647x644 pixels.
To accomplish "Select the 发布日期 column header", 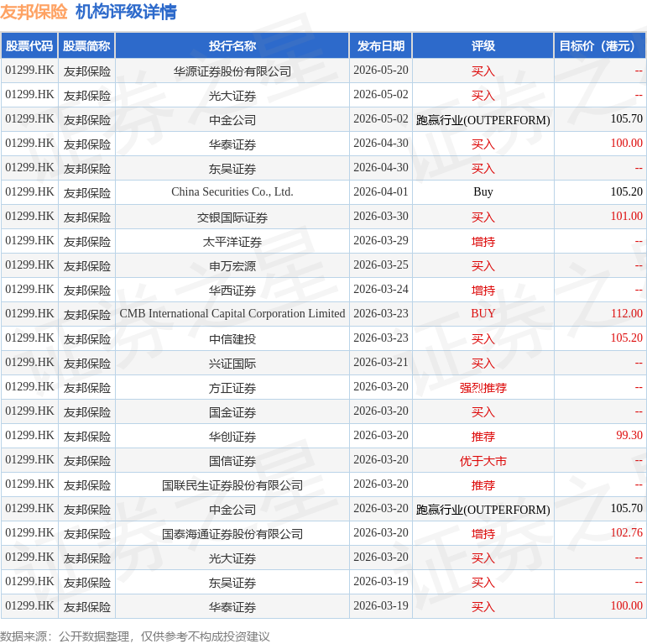I will point(381,46).
